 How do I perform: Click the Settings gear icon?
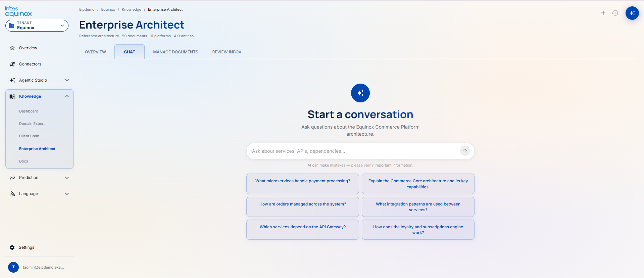click(12, 247)
